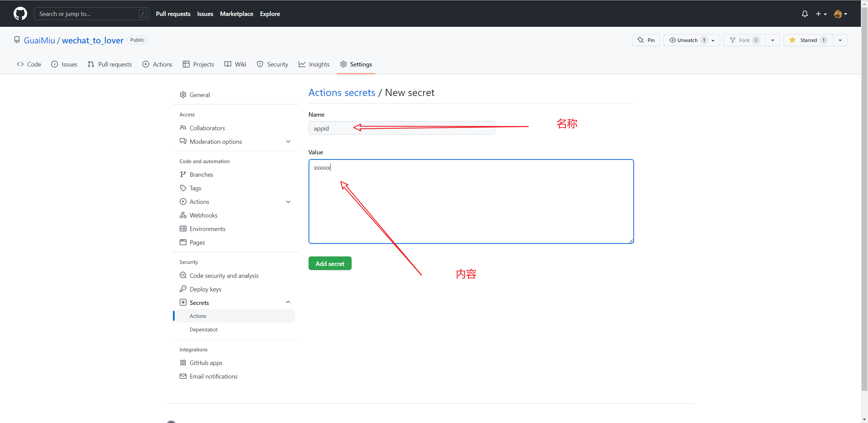Expand the Moderation options menu
The image size is (868, 423).
[x=289, y=141]
